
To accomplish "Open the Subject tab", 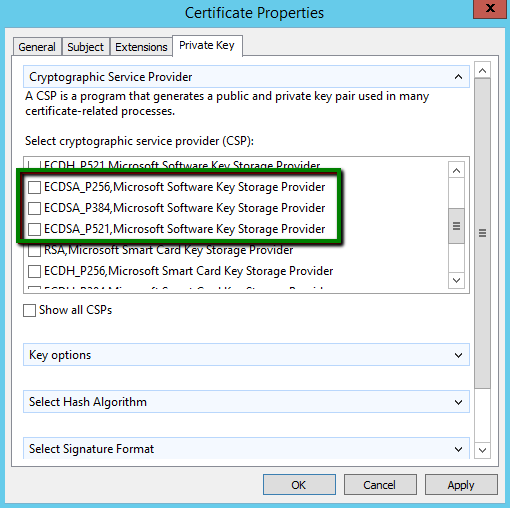I will point(85,47).
